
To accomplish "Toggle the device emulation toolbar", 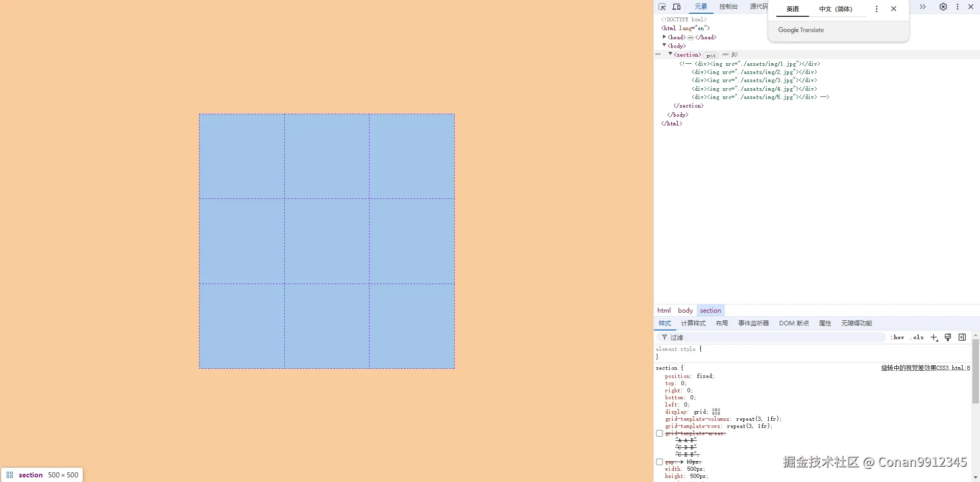I will pyautogui.click(x=676, y=7).
